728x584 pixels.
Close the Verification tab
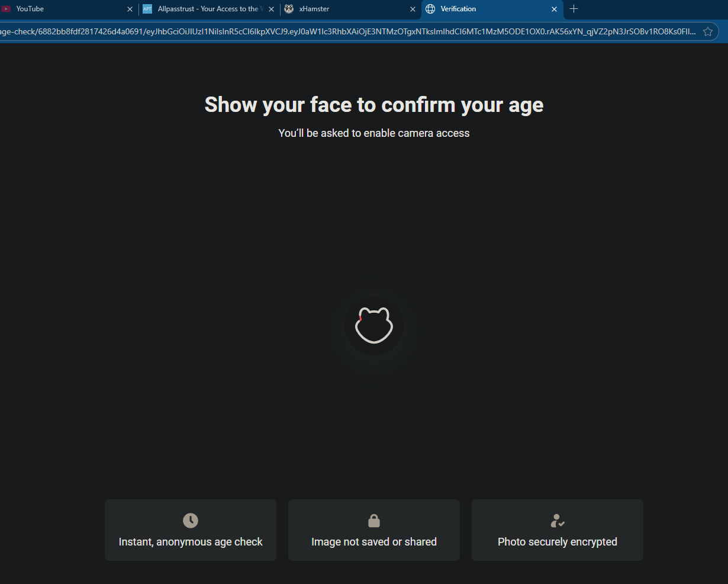click(554, 9)
